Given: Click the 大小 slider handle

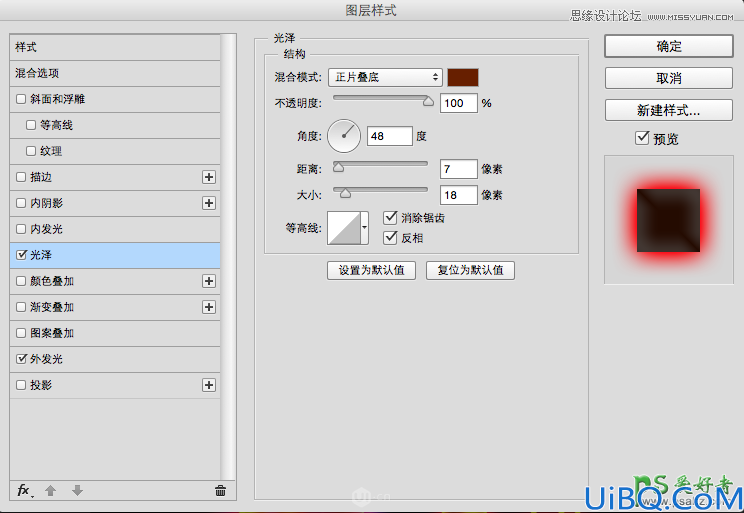Looking at the screenshot, I should pos(345,193).
